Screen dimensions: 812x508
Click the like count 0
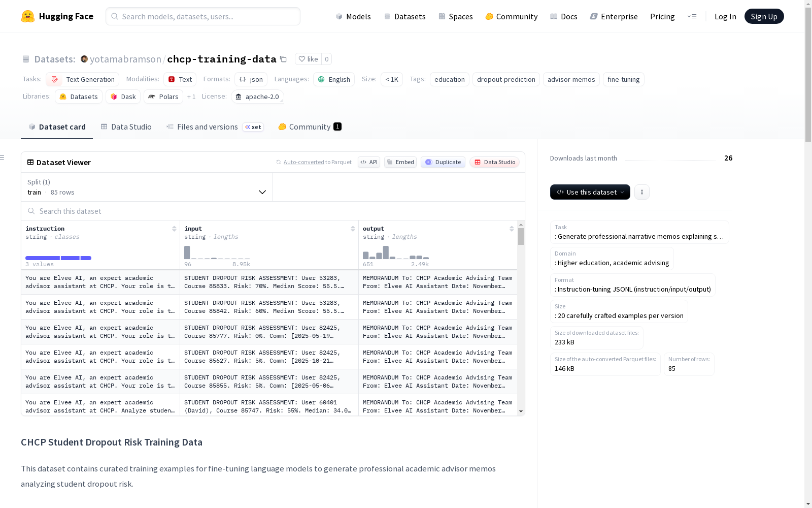[x=327, y=59]
